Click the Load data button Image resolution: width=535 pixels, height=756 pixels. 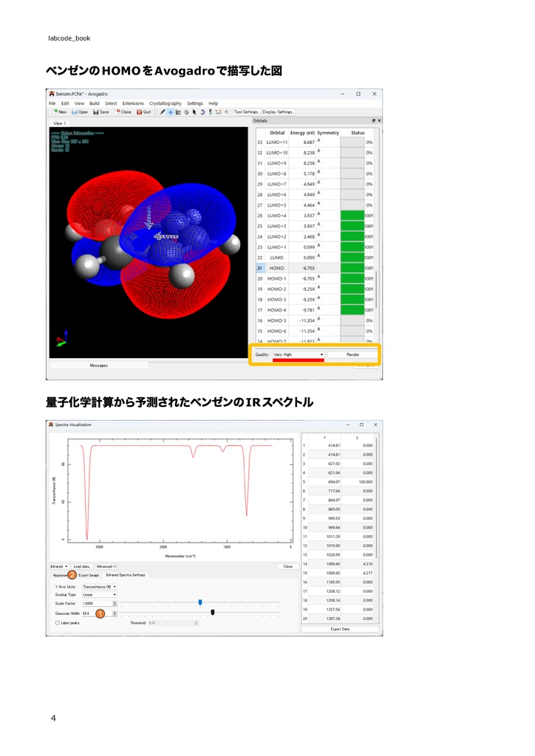pyautogui.click(x=81, y=566)
